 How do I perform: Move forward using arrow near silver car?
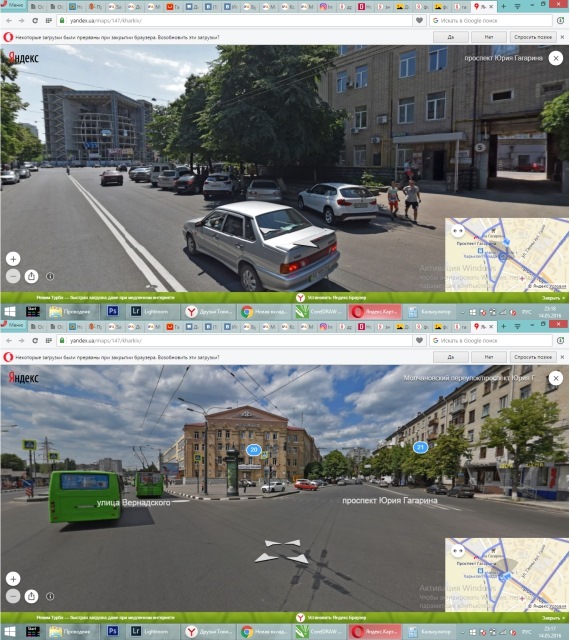click(305, 244)
